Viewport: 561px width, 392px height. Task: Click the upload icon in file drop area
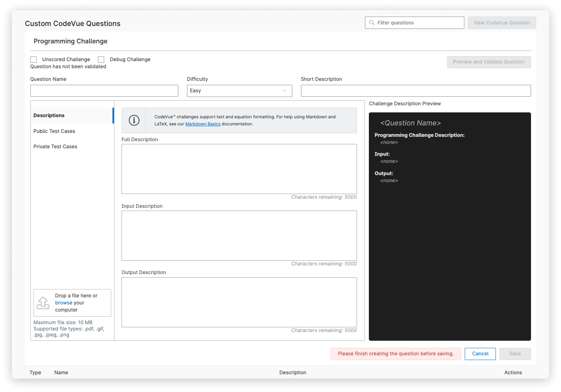click(43, 303)
